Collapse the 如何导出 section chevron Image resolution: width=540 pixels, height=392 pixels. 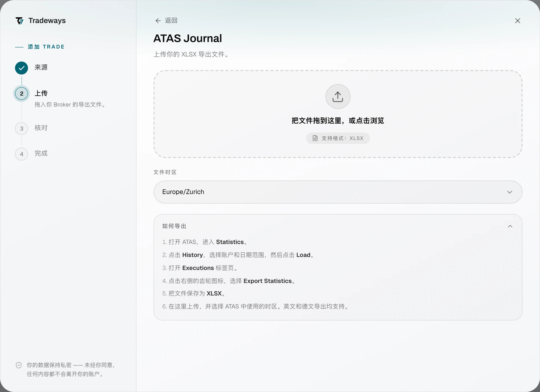click(x=510, y=226)
